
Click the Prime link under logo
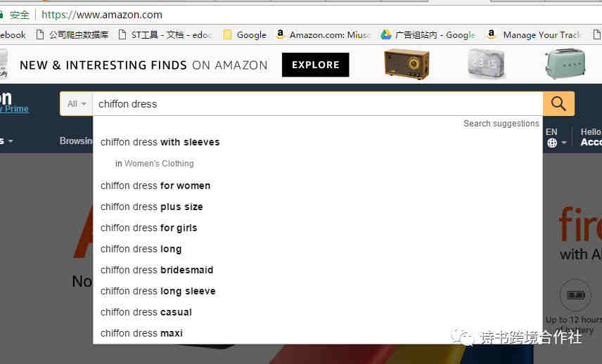coord(15,108)
